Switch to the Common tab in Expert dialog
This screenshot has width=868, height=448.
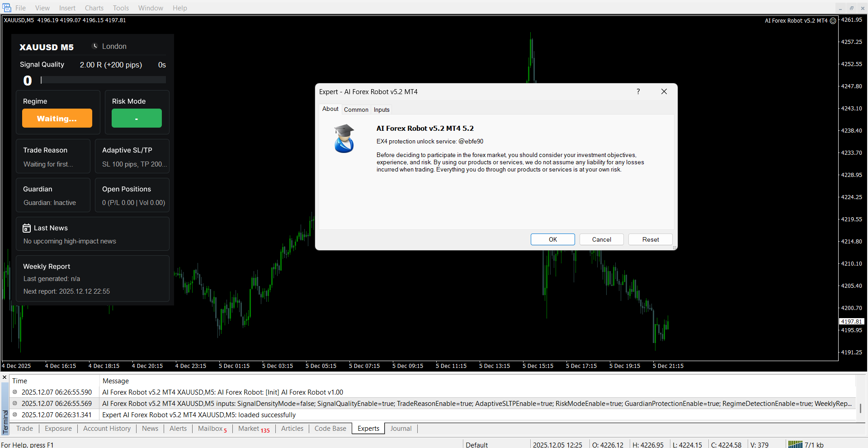point(356,110)
